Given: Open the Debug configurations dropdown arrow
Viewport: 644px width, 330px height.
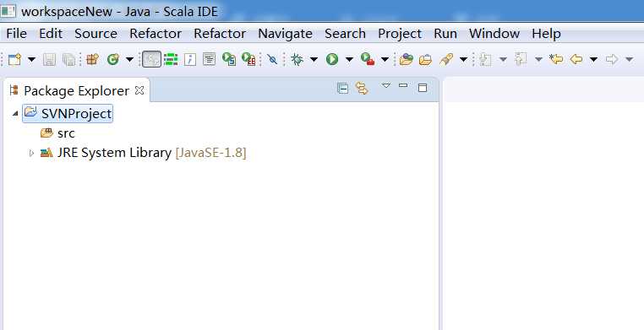Looking at the screenshot, I should tap(314, 60).
